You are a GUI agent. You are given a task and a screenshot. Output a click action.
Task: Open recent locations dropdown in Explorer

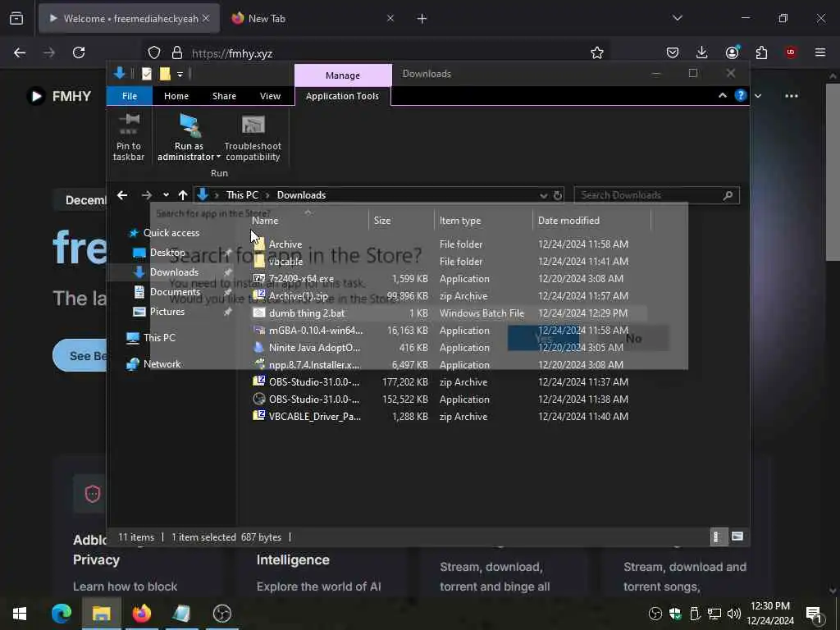point(166,195)
